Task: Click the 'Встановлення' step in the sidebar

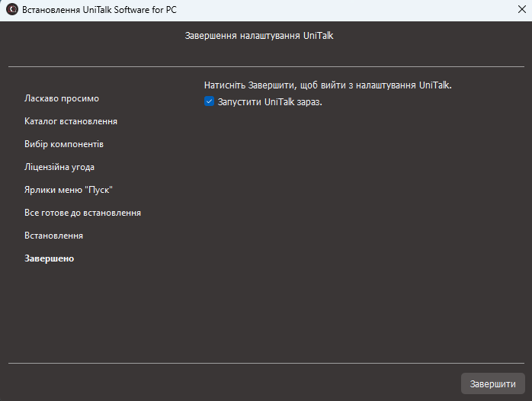Action: [53, 236]
